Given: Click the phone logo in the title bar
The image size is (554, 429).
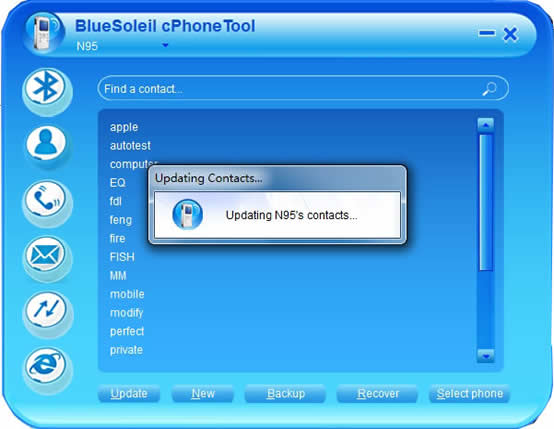Looking at the screenshot, I should [x=45, y=33].
